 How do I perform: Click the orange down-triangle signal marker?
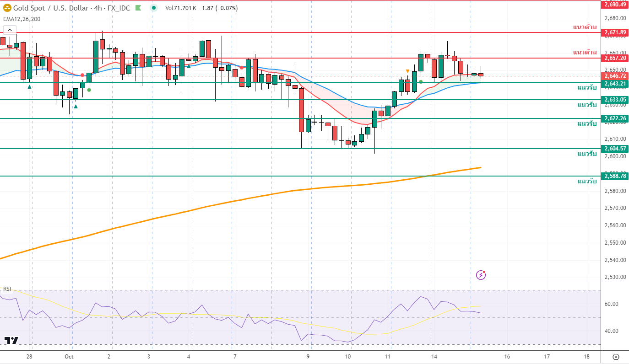coord(407,71)
